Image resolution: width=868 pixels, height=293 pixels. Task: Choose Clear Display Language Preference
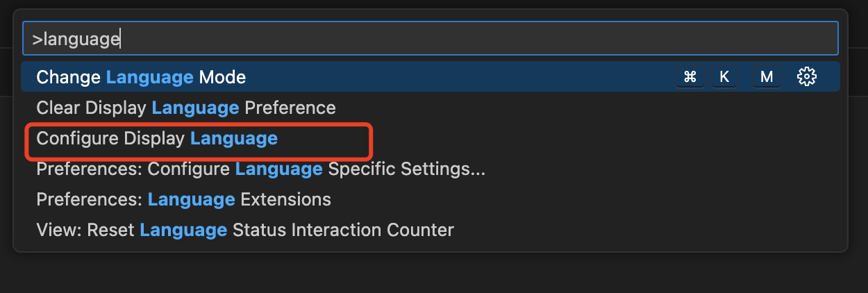(431, 108)
